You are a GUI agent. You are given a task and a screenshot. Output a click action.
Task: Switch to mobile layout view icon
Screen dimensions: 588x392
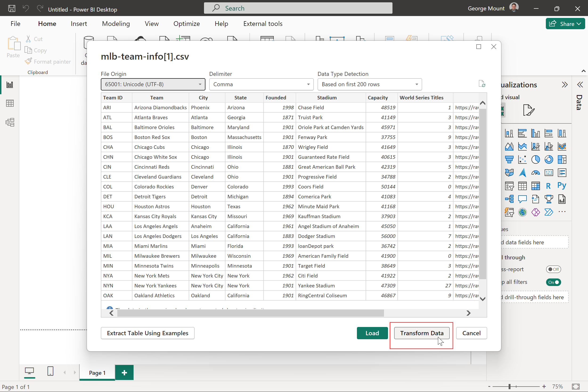(50, 372)
